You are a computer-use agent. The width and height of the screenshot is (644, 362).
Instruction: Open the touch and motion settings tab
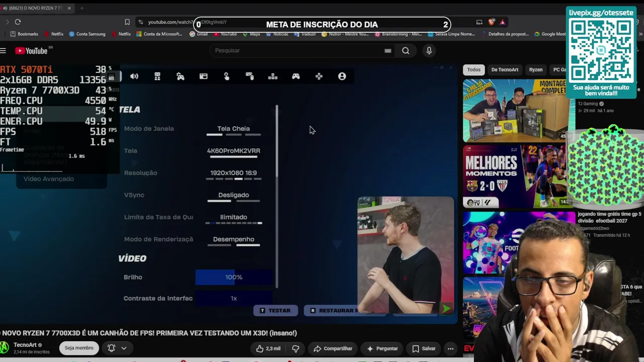pyautogui.click(x=227, y=76)
